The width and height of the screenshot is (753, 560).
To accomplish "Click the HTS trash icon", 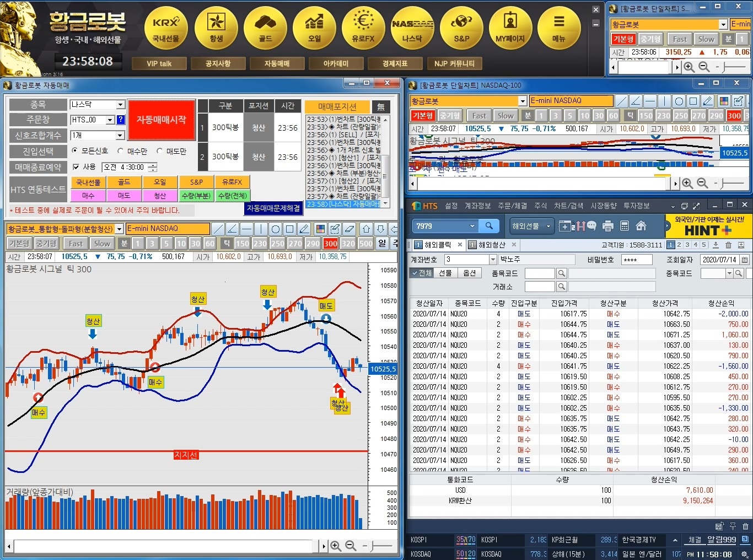I will click(728, 245).
